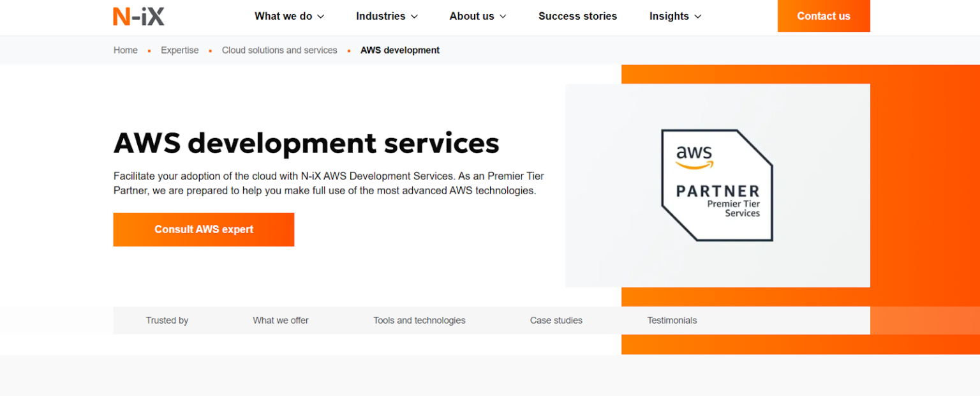View the Case studies section

click(x=556, y=321)
